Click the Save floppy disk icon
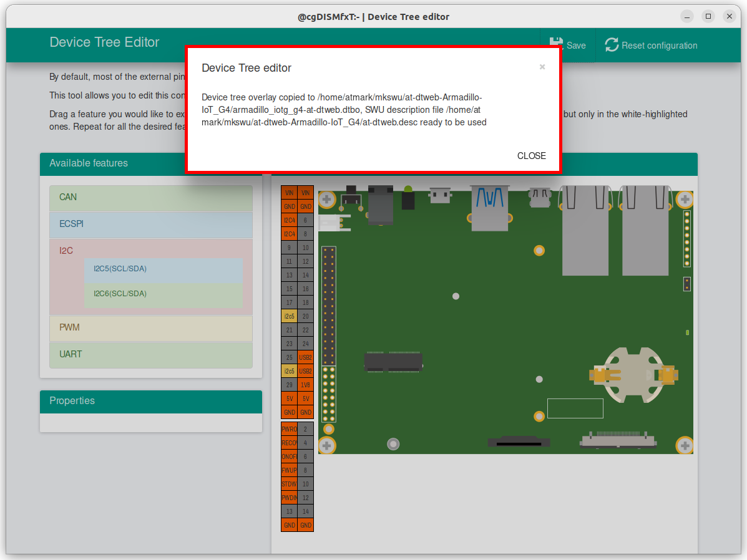This screenshot has width=747, height=560. 555,42
